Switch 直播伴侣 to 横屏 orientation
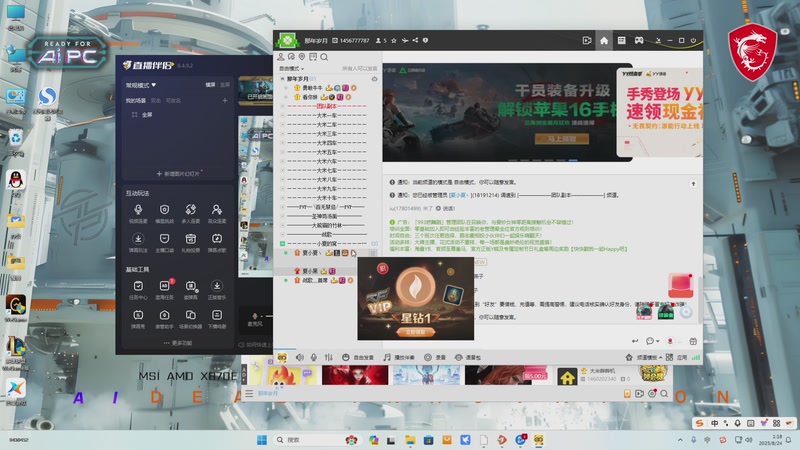Screen dimensions: 800x450 pyautogui.click(x=210, y=85)
